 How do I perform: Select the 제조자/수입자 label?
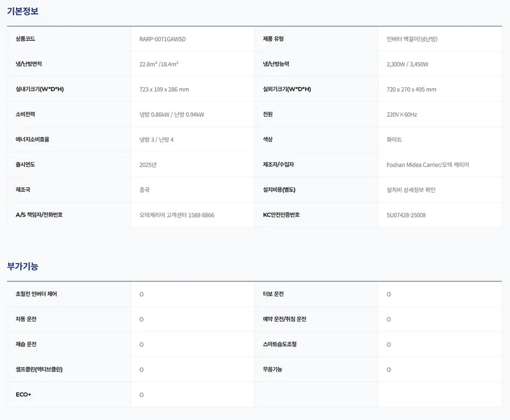pyautogui.click(x=278, y=164)
